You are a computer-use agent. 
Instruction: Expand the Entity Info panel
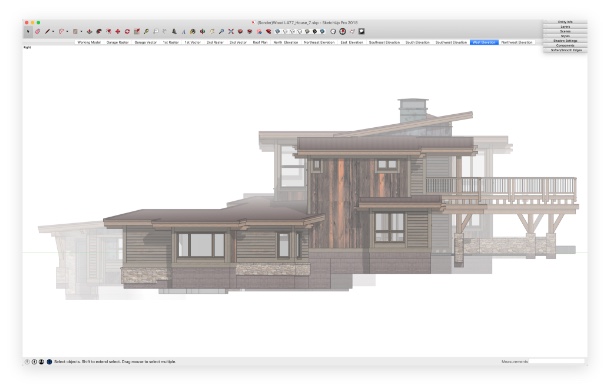pyautogui.click(x=565, y=22)
